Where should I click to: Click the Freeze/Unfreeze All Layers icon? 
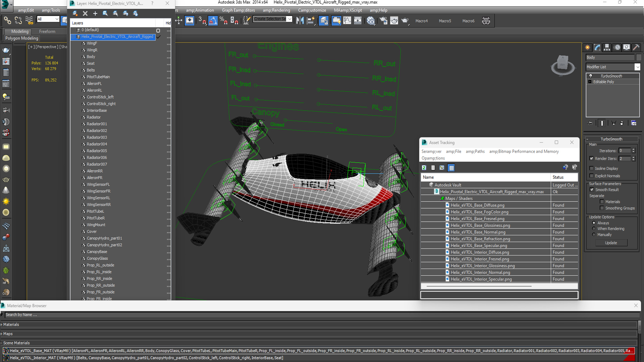(x=136, y=13)
